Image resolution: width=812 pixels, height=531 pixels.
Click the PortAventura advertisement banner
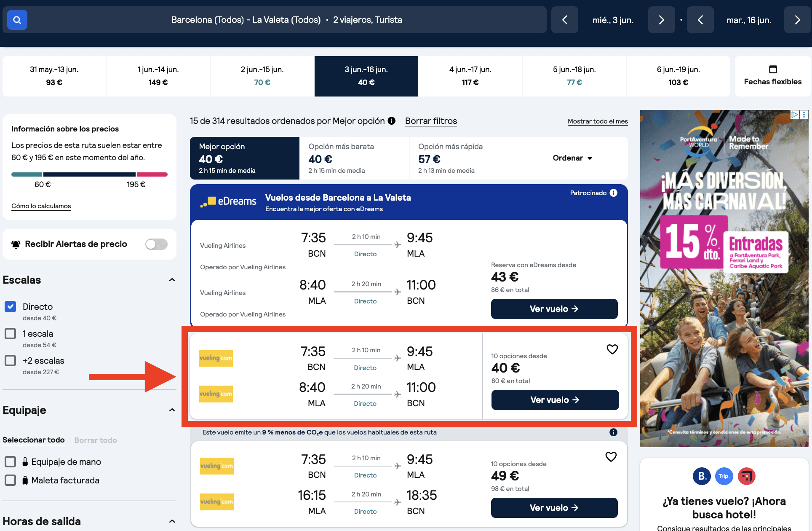pyautogui.click(x=724, y=279)
